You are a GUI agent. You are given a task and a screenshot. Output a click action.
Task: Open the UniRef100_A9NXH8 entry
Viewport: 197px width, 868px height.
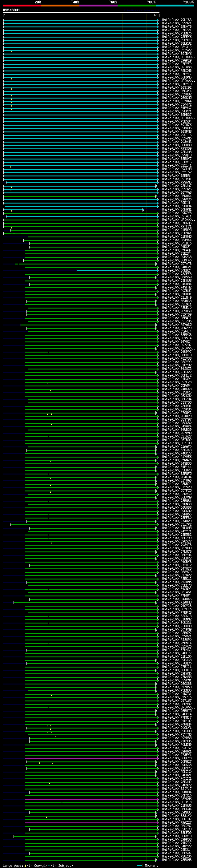click(177, 71)
